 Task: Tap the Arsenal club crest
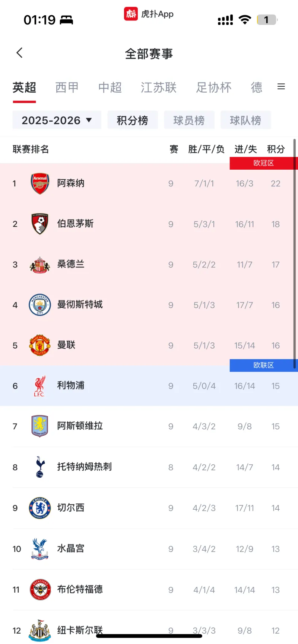click(x=40, y=183)
